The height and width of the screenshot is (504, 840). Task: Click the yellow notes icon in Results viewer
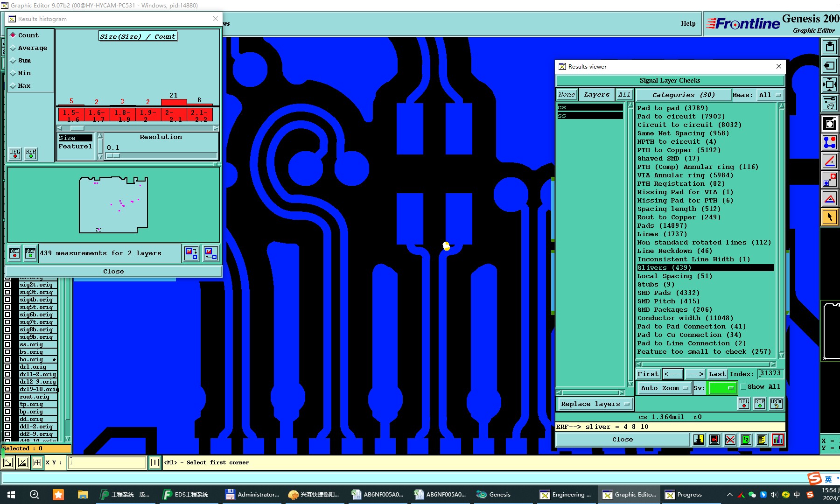coord(762,440)
